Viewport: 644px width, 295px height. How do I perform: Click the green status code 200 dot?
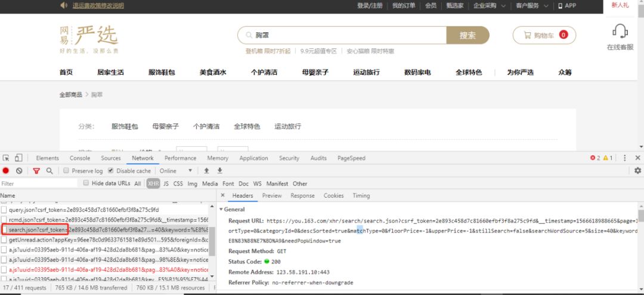click(267, 262)
